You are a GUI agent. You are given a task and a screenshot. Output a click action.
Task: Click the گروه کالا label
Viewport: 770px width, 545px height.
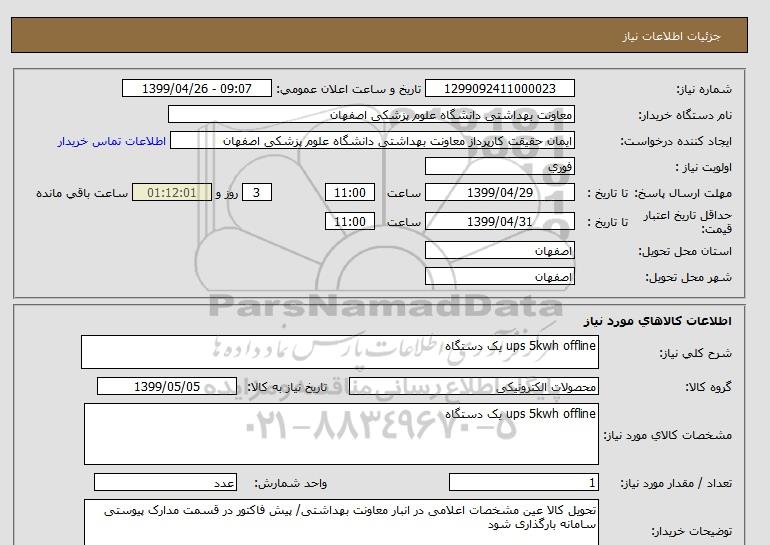coord(709,387)
